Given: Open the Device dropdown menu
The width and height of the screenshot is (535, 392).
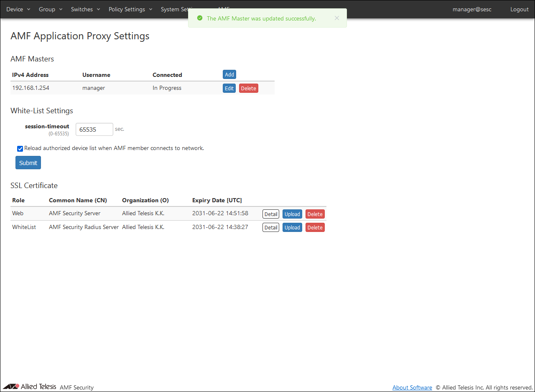Looking at the screenshot, I should 18,9.
